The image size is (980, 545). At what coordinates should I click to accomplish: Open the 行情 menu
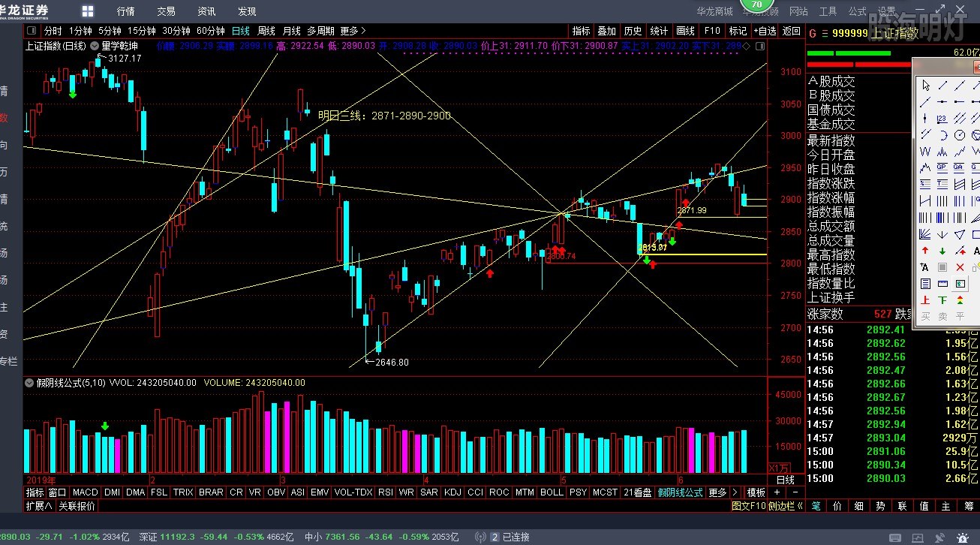click(126, 11)
